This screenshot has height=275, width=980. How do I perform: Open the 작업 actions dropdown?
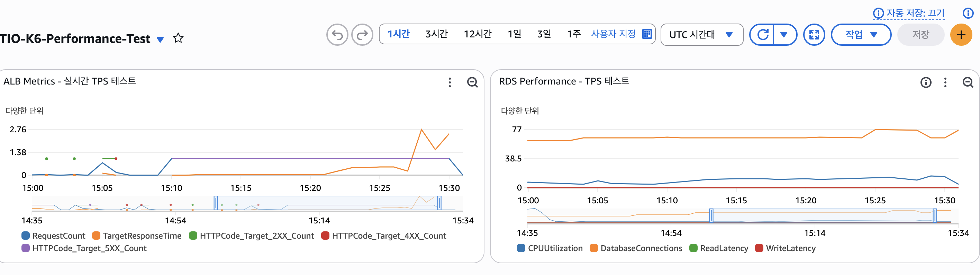(861, 35)
